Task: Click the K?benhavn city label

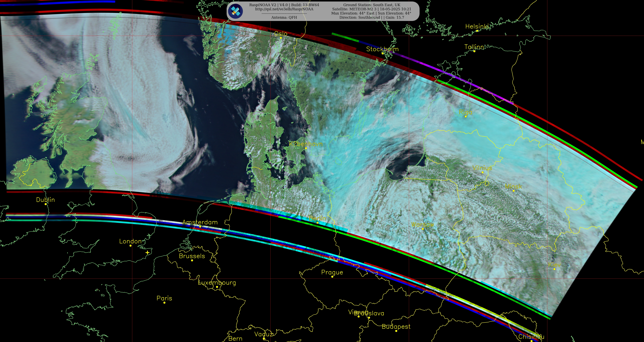Action: [306, 144]
